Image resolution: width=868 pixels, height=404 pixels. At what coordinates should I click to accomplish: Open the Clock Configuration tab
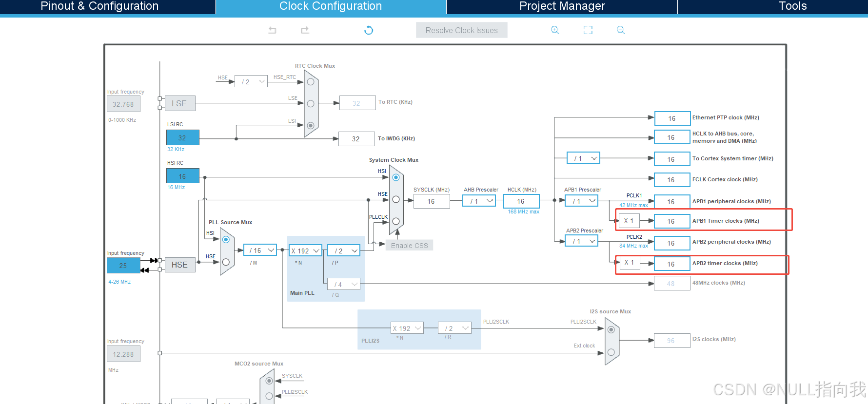tap(331, 6)
